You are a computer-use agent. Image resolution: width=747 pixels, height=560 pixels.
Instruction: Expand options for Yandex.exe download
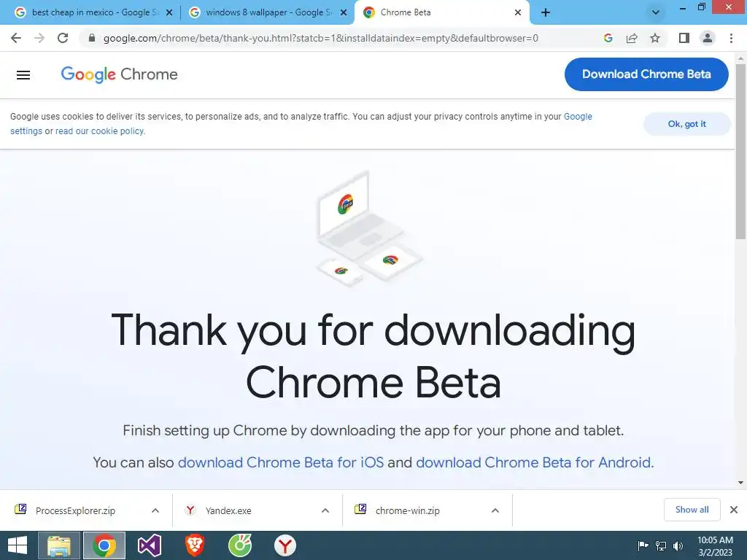(325, 510)
